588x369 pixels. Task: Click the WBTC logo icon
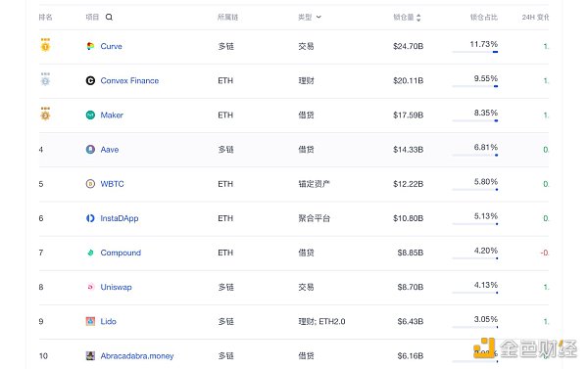pos(90,184)
